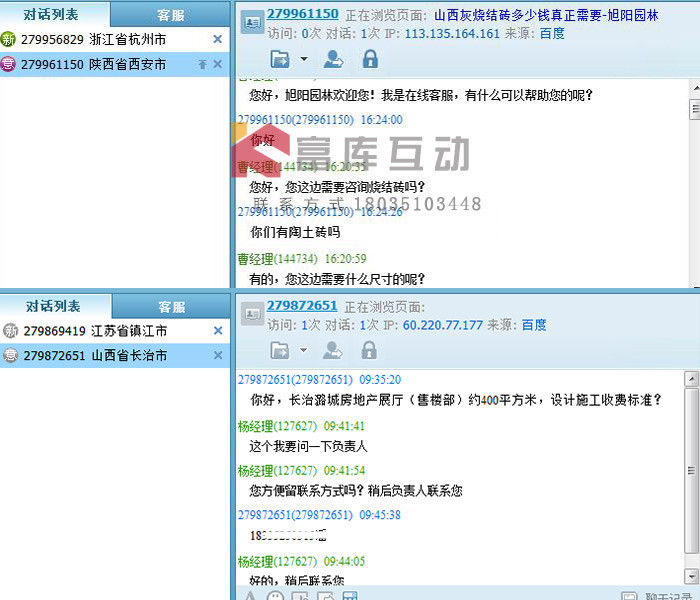
Task: Click visitor timestamp 279872651 09:35:20
Action: pos(320,379)
